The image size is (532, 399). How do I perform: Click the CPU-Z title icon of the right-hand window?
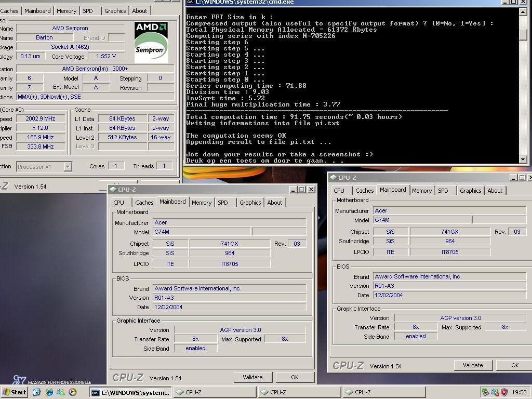(333, 178)
